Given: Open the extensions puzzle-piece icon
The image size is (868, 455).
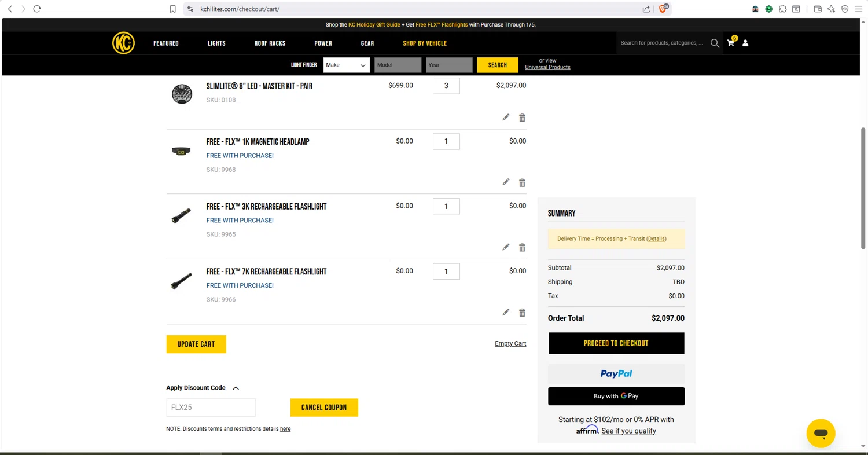Looking at the screenshot, I should click(x=782, y=9).
